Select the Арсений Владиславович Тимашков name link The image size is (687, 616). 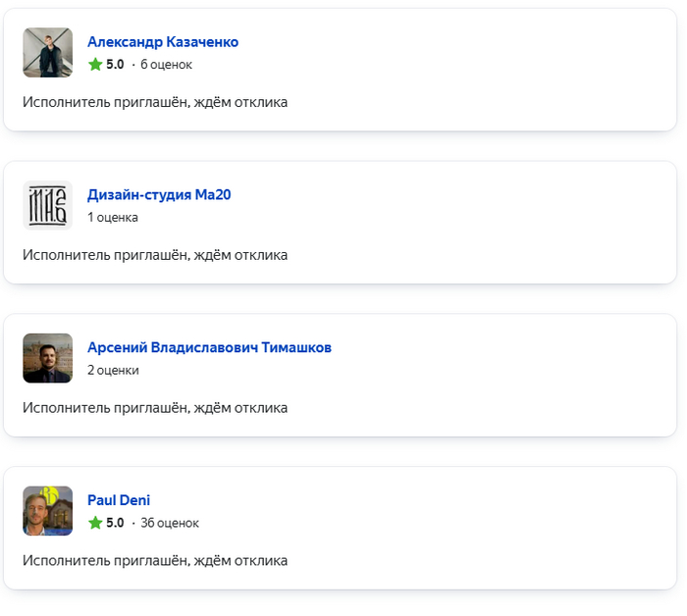[x=210, y=347]
